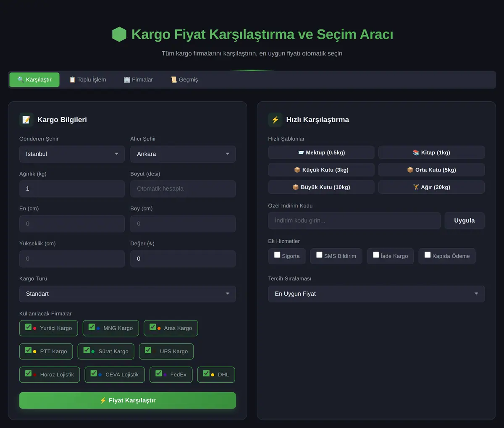Image resolution: width=504 pixels, height=428 pixels.
Task: Uncheck the Aras Kargo checkbox
Action: pos(152,327)
